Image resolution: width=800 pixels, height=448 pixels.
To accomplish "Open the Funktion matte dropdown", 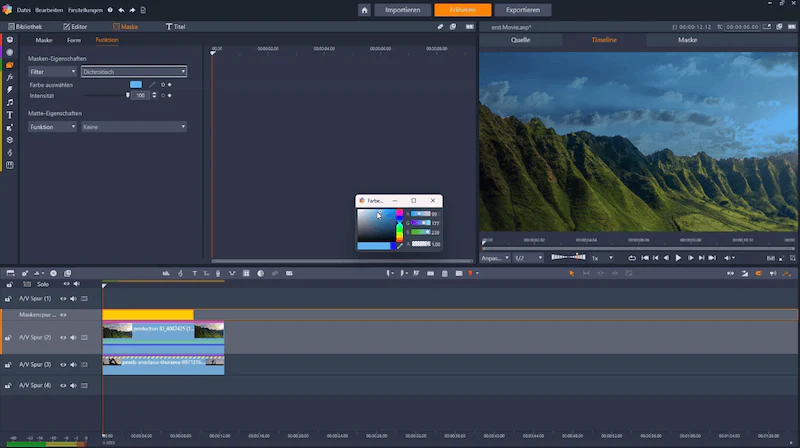I will 52,127.
